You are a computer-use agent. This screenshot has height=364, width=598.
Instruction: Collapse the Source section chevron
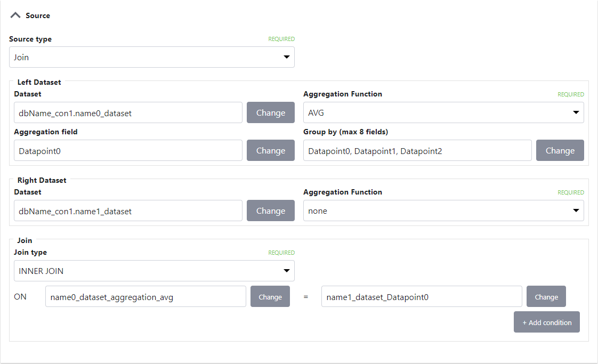[15, 15]
